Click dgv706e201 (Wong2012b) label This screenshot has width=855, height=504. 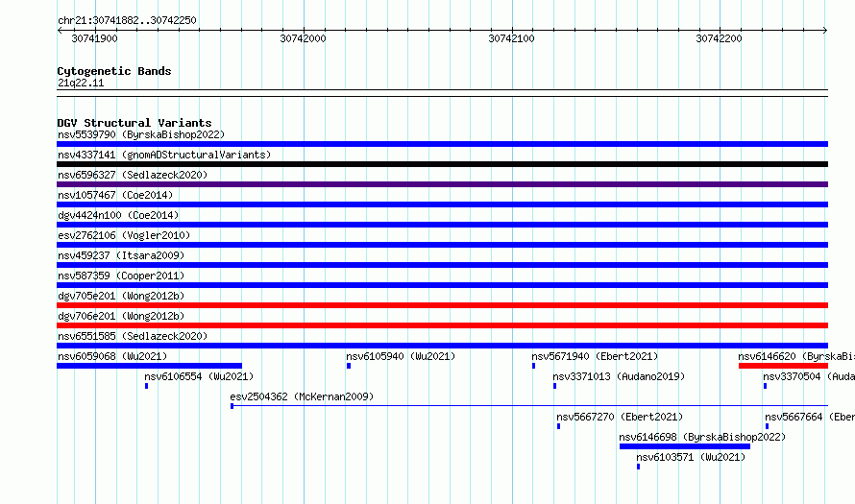coord(121,316)
